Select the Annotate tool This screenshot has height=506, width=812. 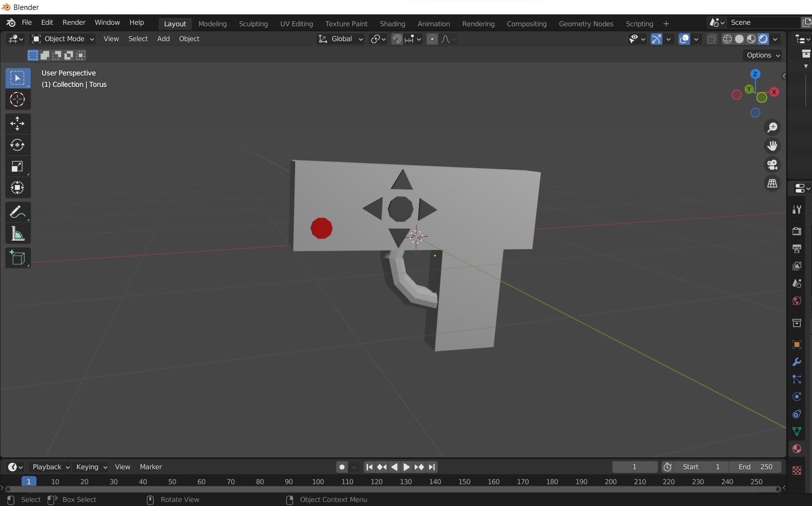[x=17, y=212]
